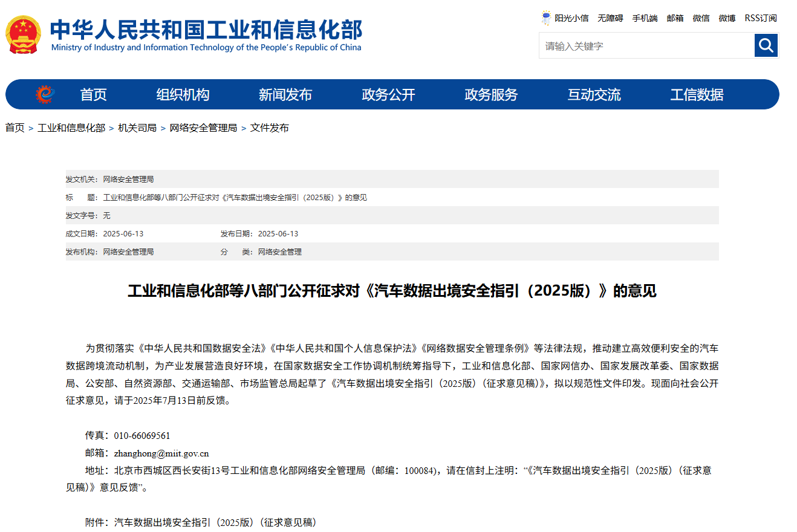Open the 工信数据 menu

(x=696, y=94)
